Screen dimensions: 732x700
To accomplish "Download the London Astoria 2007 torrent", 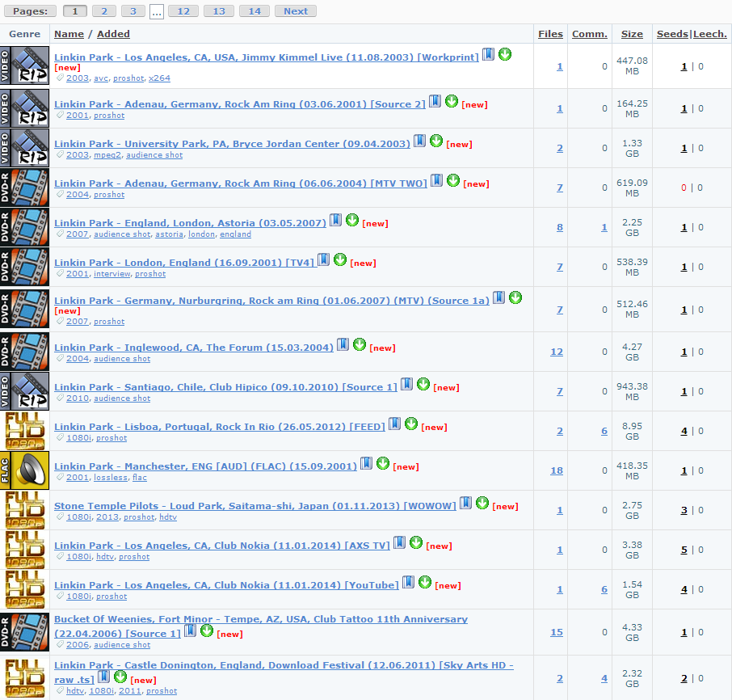I will (352, 221).
